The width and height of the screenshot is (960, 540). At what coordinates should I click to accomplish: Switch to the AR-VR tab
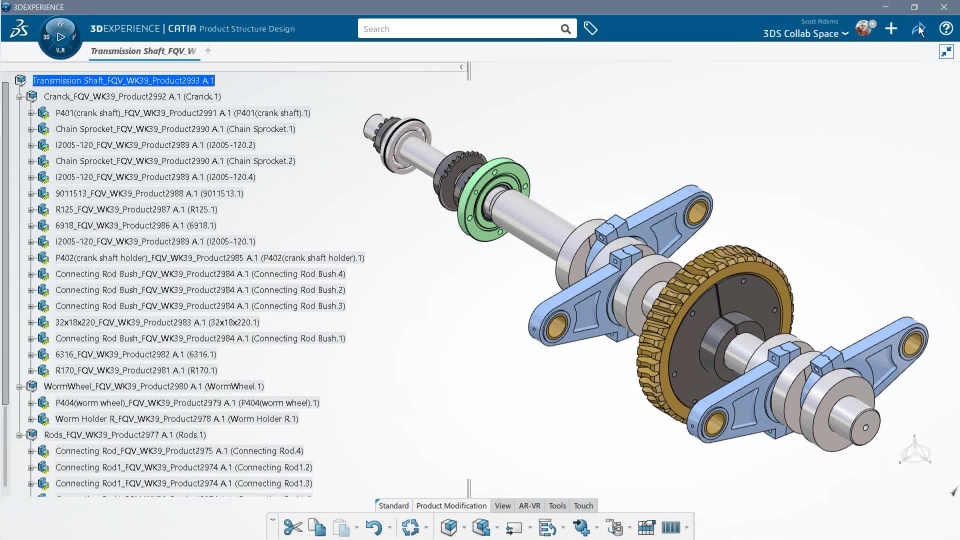tap(530, 506)
